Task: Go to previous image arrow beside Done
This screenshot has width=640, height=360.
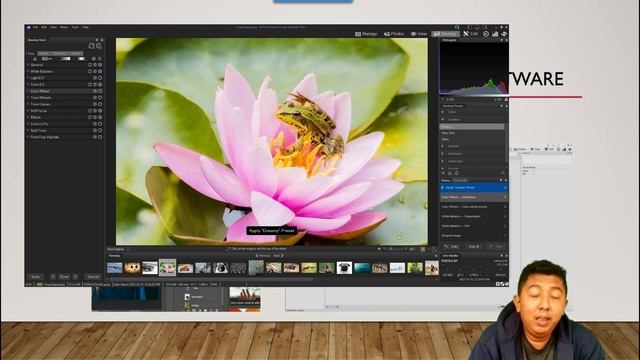Action: 53,277
